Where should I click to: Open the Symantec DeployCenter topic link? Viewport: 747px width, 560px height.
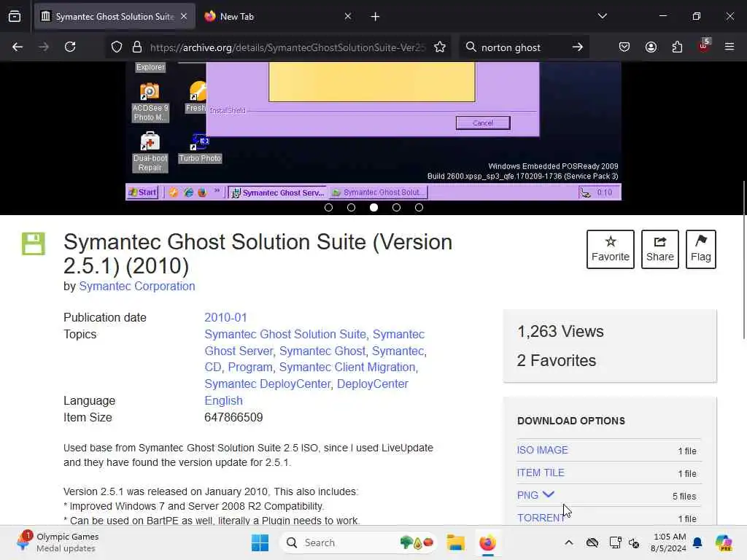tap(267, 384)
